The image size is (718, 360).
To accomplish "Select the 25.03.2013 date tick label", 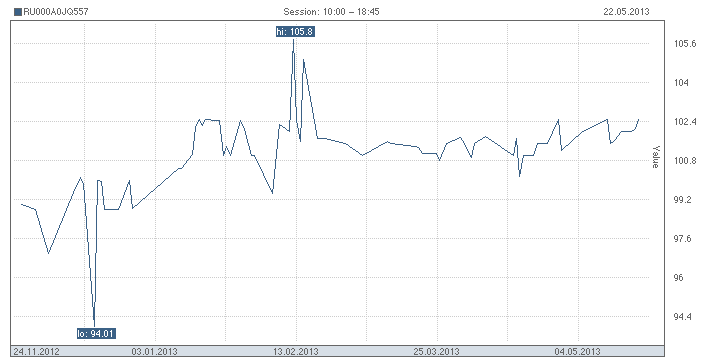I will click(x=436, y=352).
